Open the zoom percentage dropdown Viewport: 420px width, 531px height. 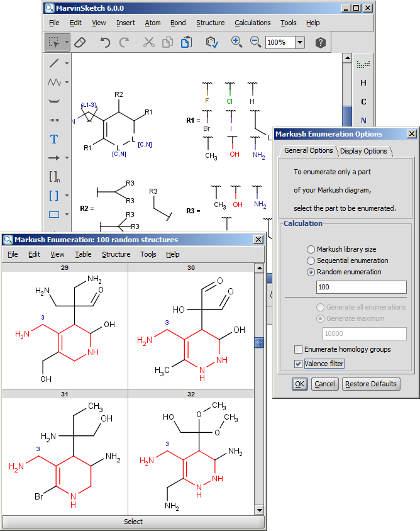(x=299, y=42)
